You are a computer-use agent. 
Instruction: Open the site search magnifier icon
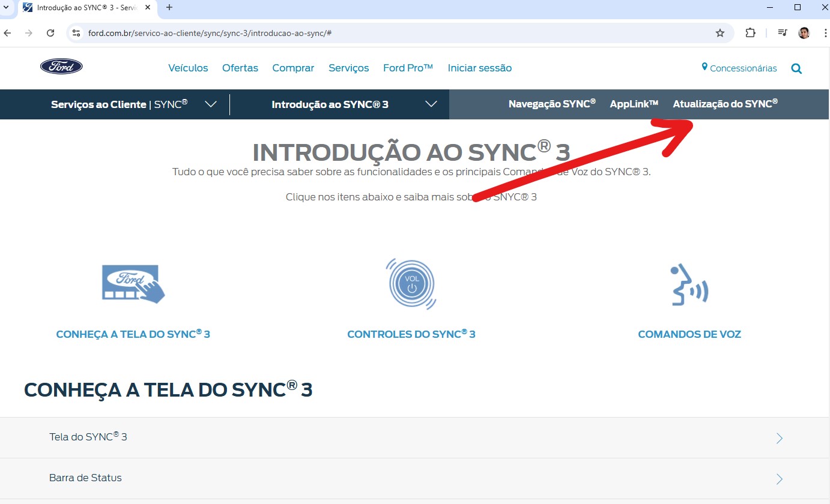coord(796,68)
